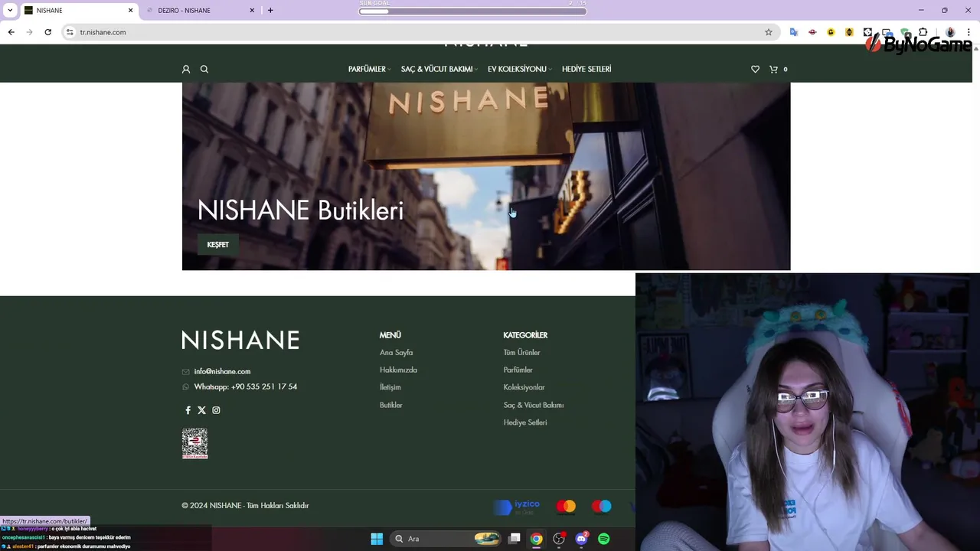The width and height of the screenshot is (980, 551).
Task: Open Hakkımızda footer link
Action: (x=398, y=370)
